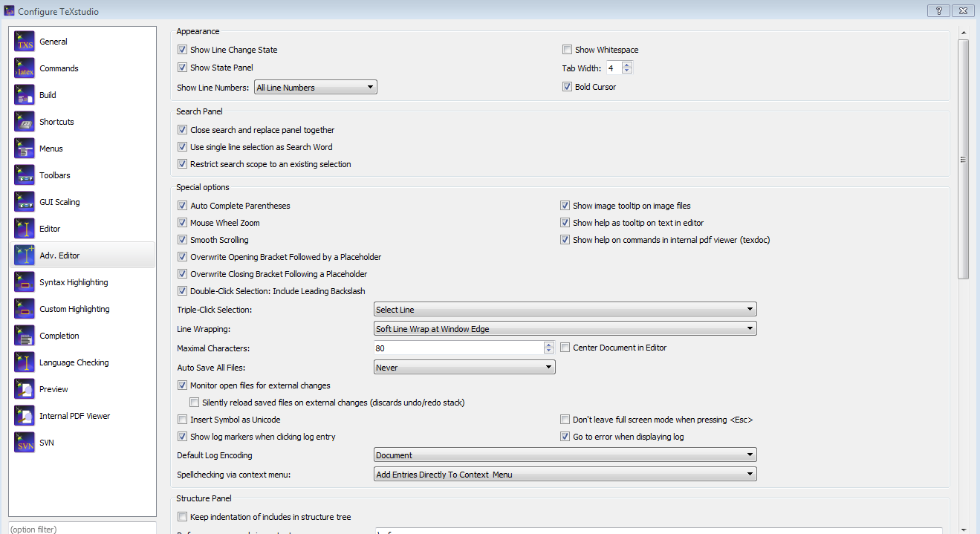Screen dimensions: 980x534
Task: Click the option filter search box
Action: pyautogui.click(x=82, y=528)
